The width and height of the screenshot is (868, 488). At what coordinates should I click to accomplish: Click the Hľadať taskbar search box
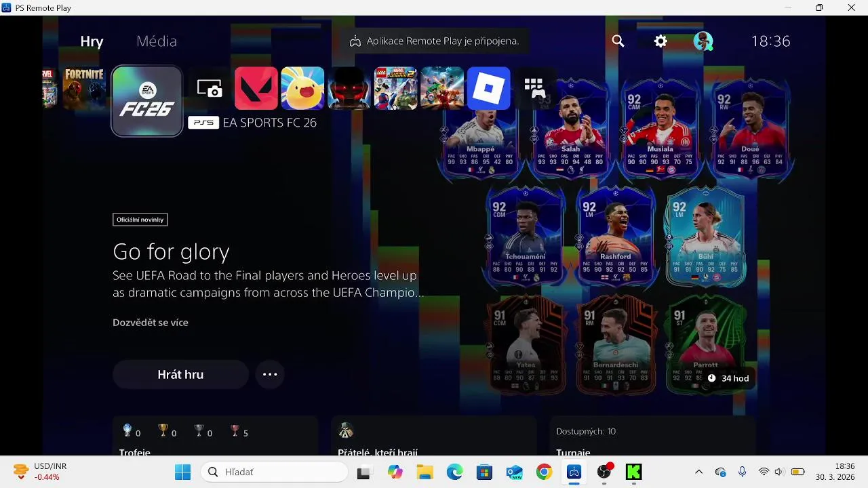[274, 472]
